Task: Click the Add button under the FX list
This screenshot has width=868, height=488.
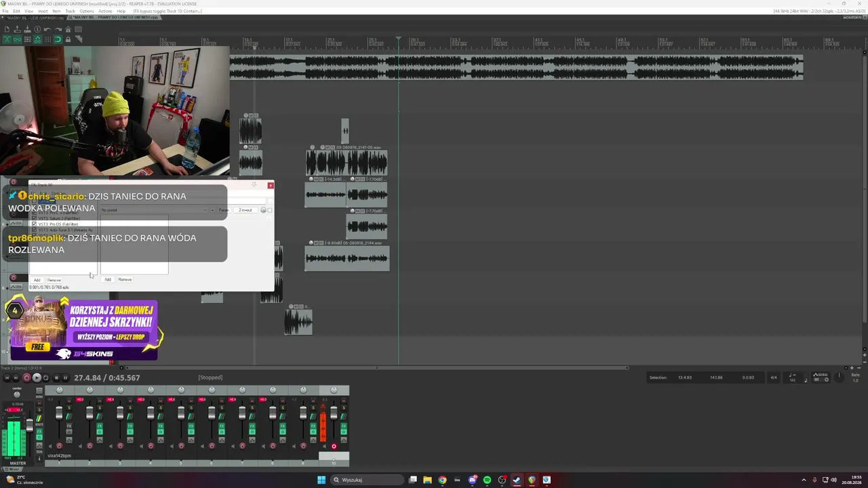Action: tap(37, 280)
